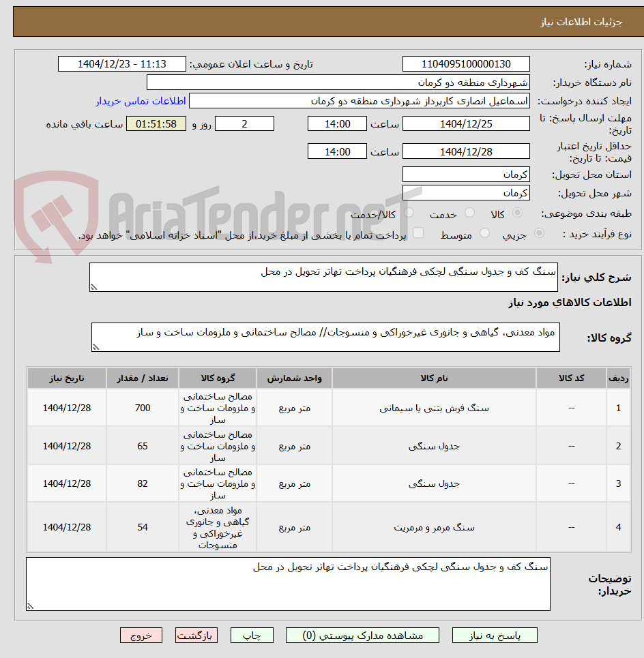The width and height of the screenshot is (644, 658).
Task: Click the quantity 82 cell
Action: [143, 483]
